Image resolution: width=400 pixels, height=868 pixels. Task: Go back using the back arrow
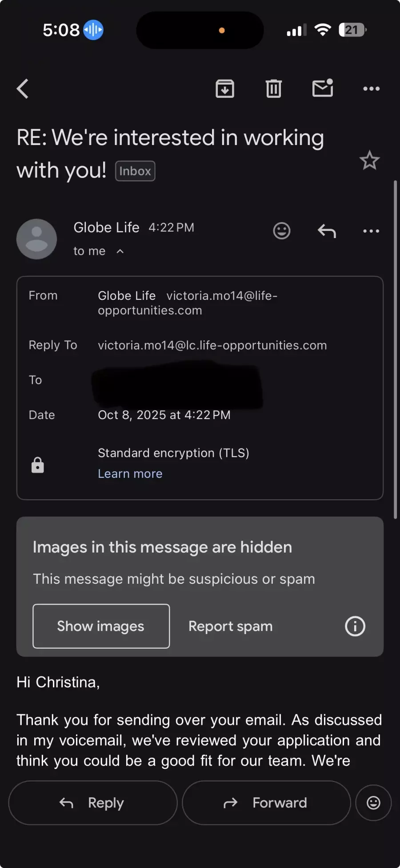pos(23,89)
